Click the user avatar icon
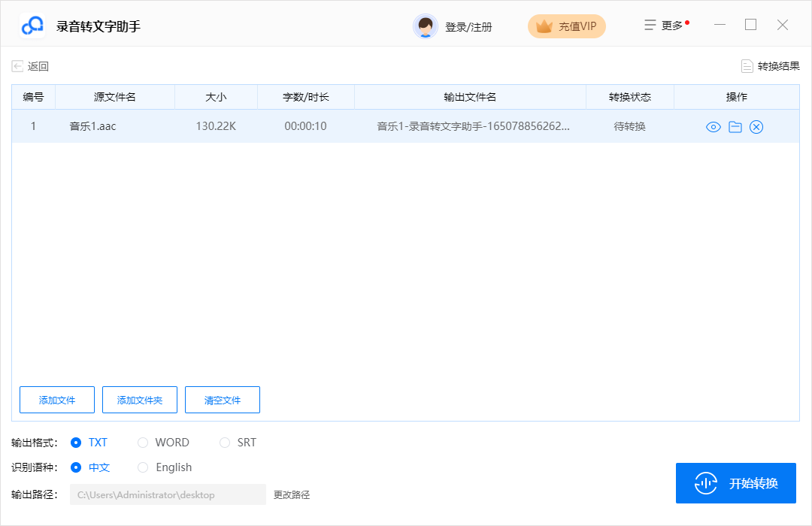812x526 pixels. tap(426, 26)
